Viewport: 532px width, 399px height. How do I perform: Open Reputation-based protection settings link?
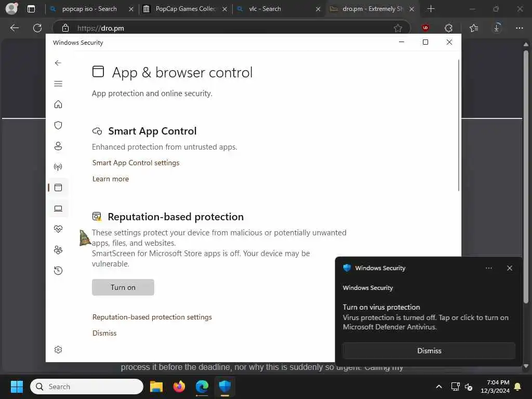152,317
